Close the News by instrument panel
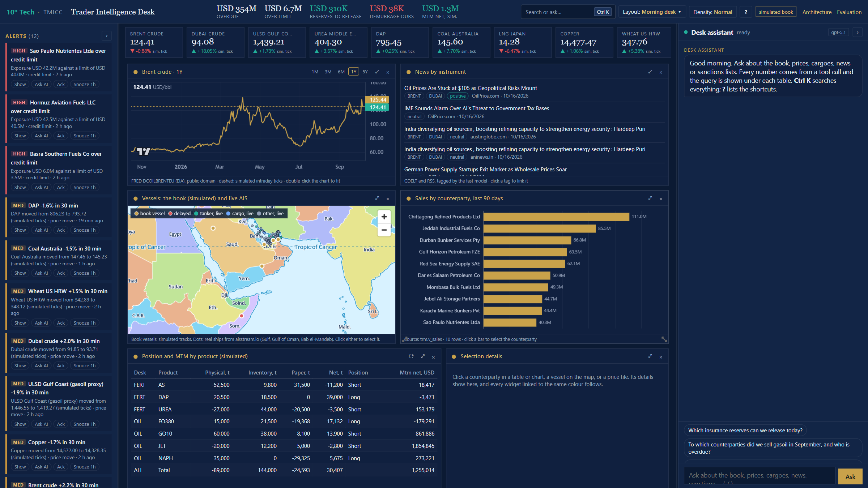This screenshot has width=868, height=488. [x=661, y=72]
